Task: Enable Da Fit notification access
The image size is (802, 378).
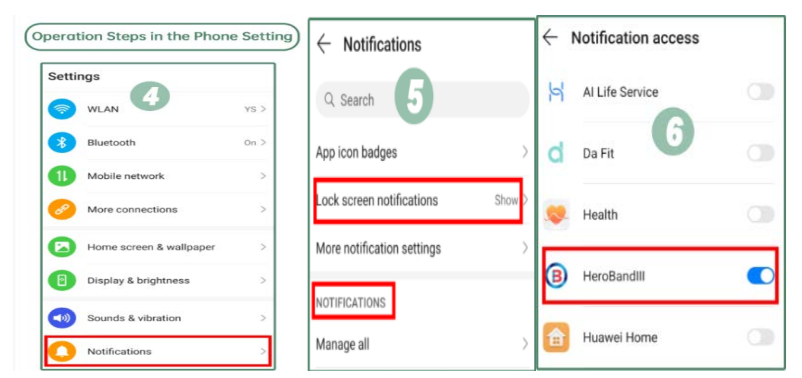Action: point(761,153)
